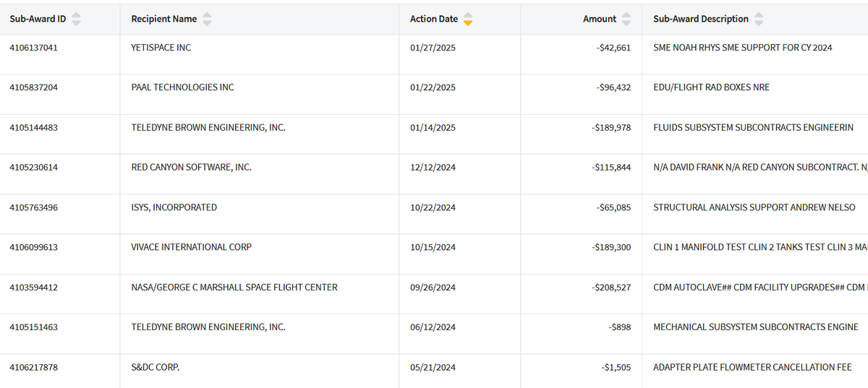868x388 pixels.
Task: Click the Sub-Award ID column header label
Action: 38,19
